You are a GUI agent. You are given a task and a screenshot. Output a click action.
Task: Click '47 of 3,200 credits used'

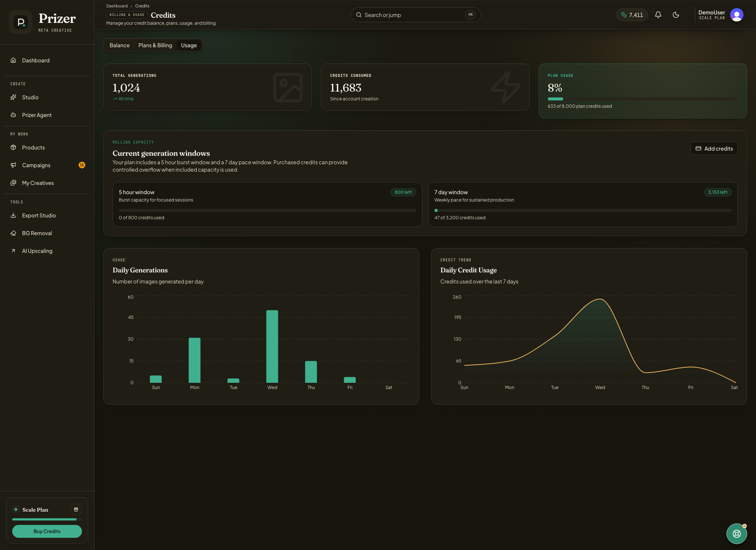click(x=460, y=218)
